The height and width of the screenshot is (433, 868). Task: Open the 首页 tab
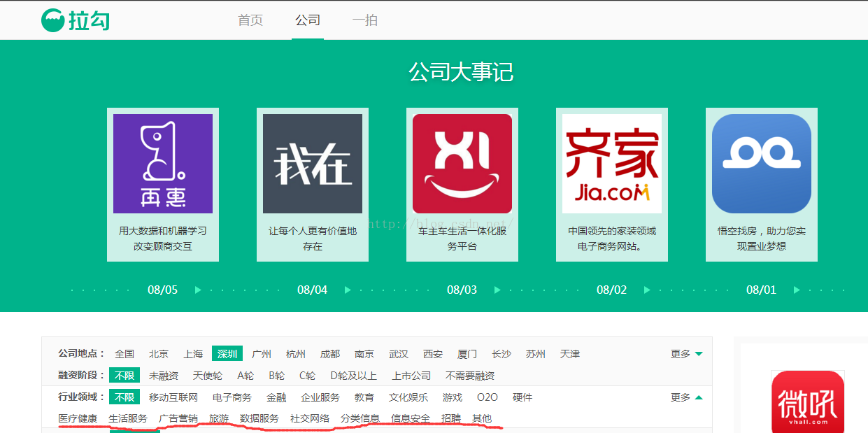[x=250, y=20]
